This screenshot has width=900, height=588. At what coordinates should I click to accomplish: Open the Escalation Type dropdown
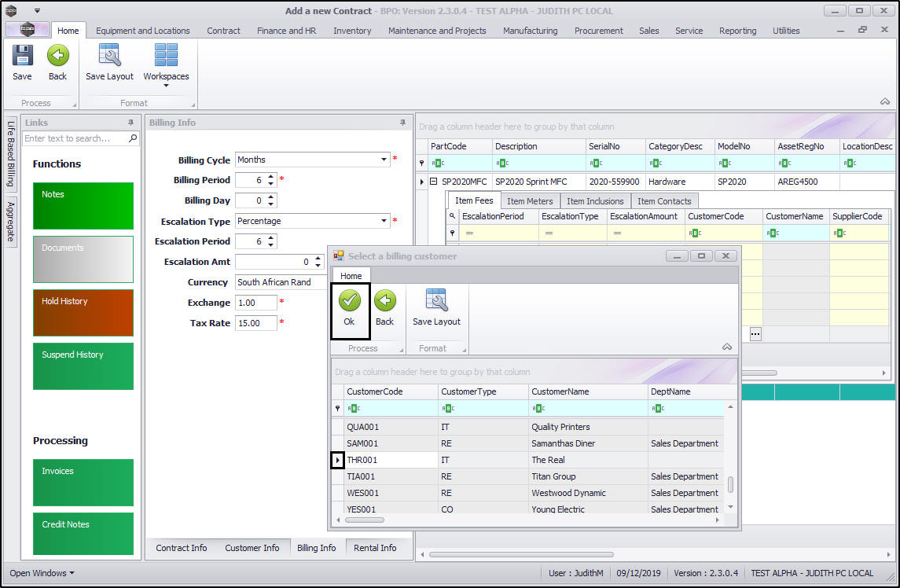(x=384, y=221)
